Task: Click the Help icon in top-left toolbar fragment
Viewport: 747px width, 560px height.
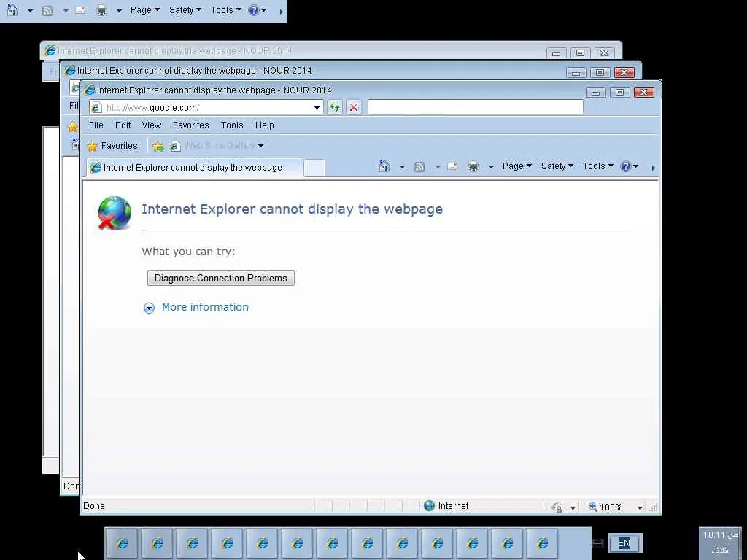Action: coord(254,10)
